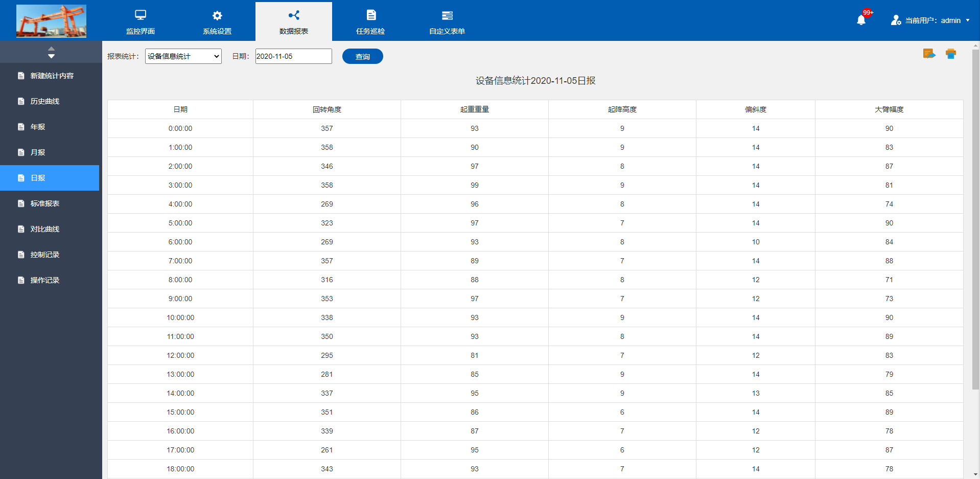Click 偏斜度 value 13 in the 14:00:00 row

click(756, 393)
